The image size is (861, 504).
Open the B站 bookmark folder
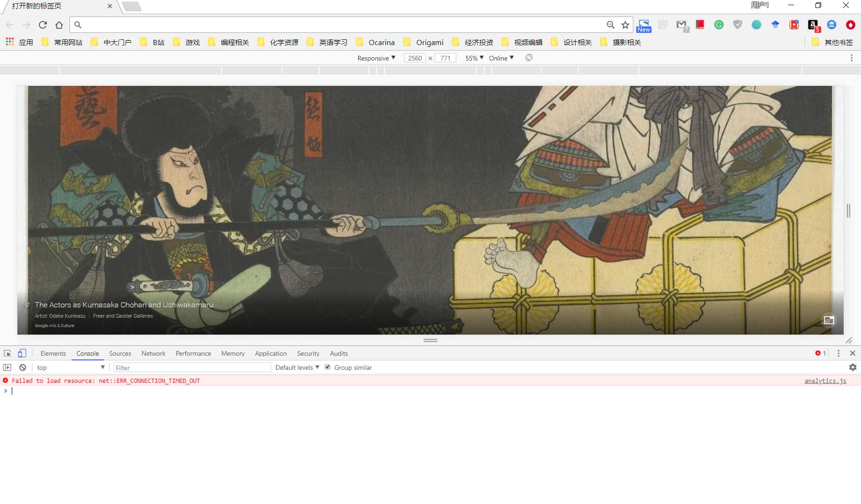click(152, 42)
